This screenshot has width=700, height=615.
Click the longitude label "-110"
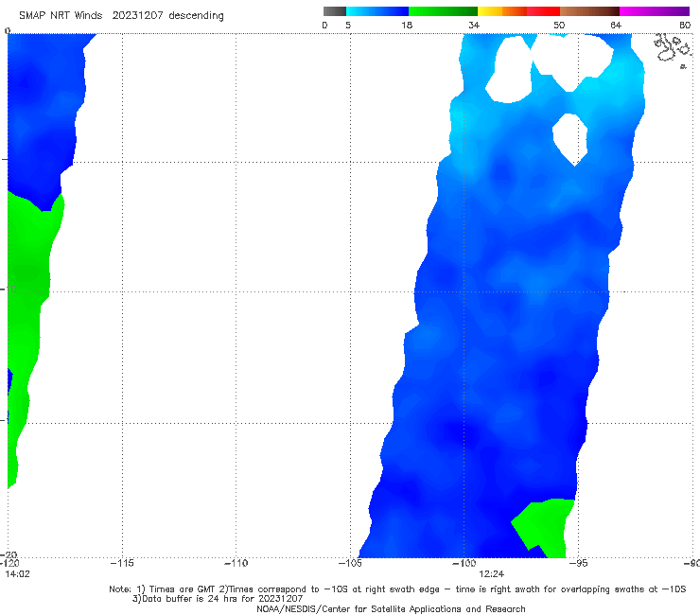pos(236,563)
